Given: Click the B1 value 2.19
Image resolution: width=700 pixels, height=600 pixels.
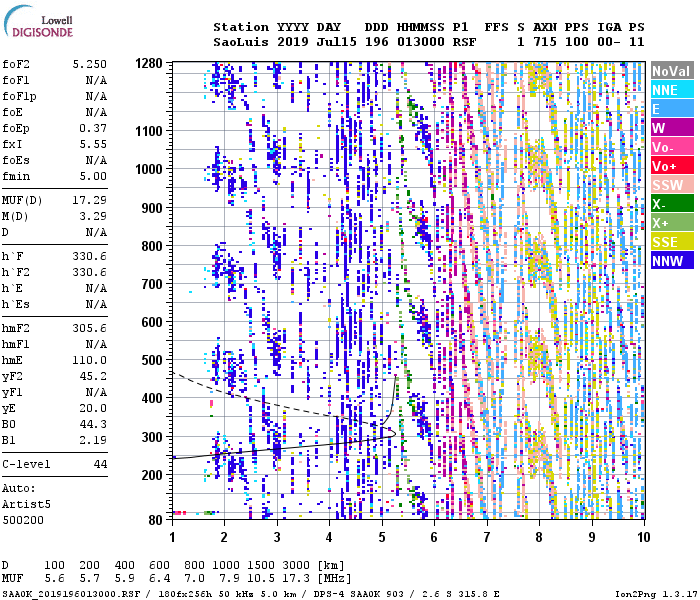Looking at the screenshot, I should tap(93, 440).
